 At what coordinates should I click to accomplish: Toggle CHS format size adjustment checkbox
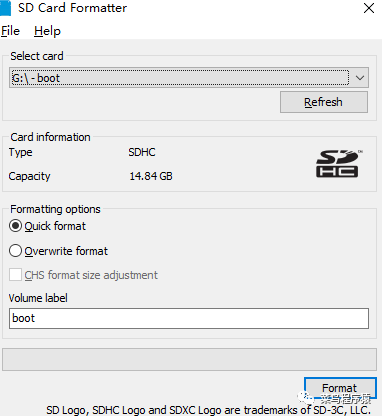coord(15,275)
